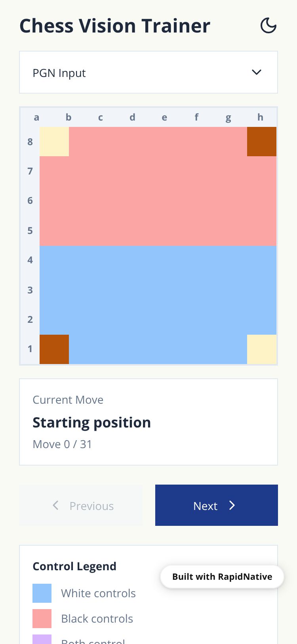Click the pink Black controls legend swatch

point(42,619)
